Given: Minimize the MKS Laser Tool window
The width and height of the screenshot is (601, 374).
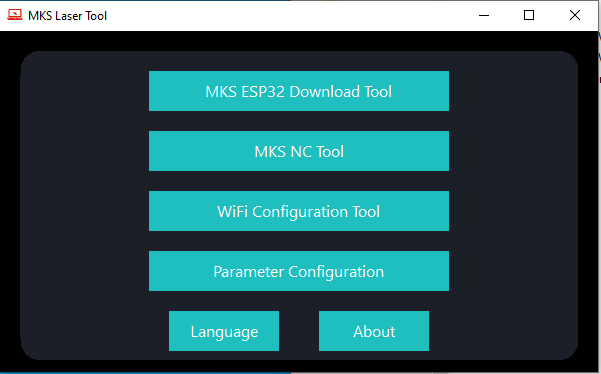Looking at the screenshot, I should 484,15.
